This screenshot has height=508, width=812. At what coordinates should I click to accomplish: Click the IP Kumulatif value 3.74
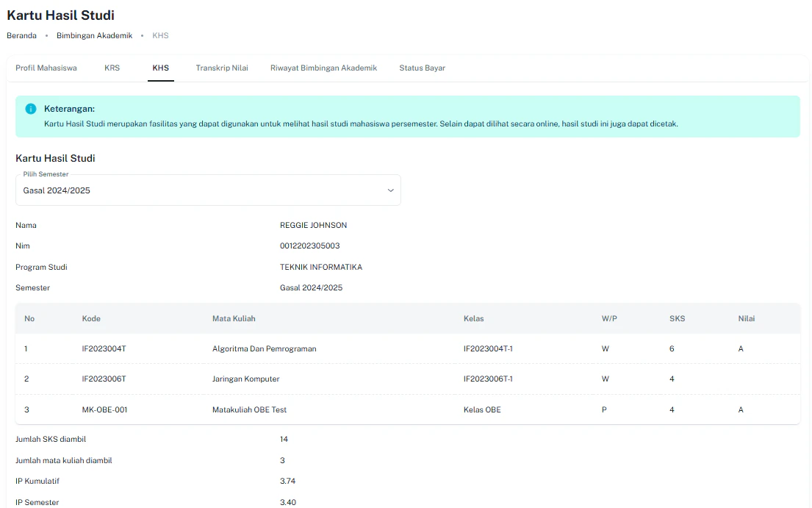[x=287, y=481]
